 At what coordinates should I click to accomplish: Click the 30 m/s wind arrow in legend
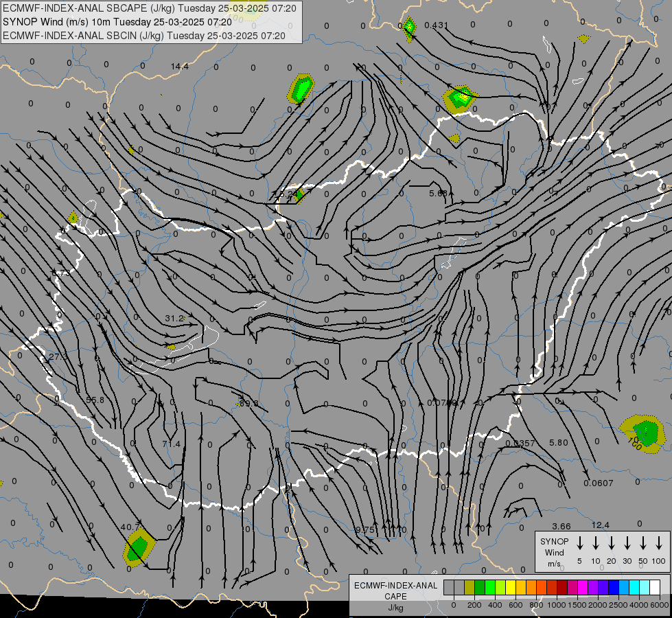tap(627, 543)
